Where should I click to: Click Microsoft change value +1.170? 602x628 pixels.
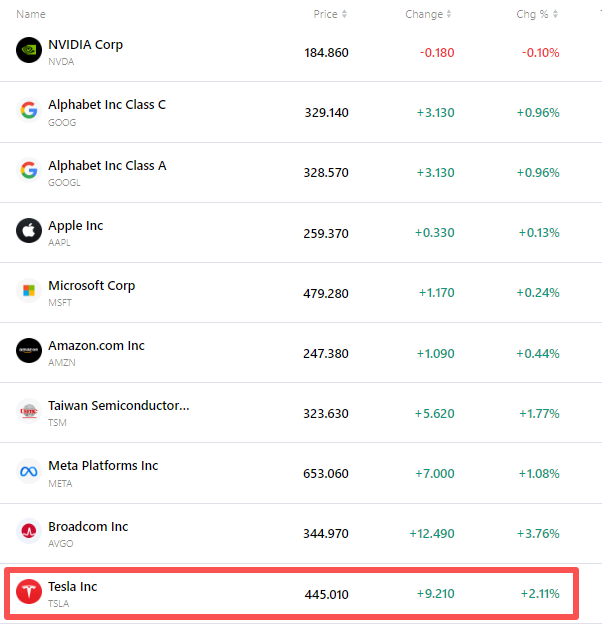[x=437, y=293]
